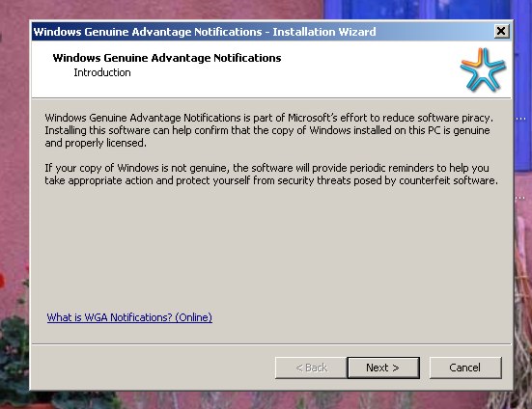532x409 pixels.
Task: Click the paragraph about periodic reminders
Action: tap(271, 175)
